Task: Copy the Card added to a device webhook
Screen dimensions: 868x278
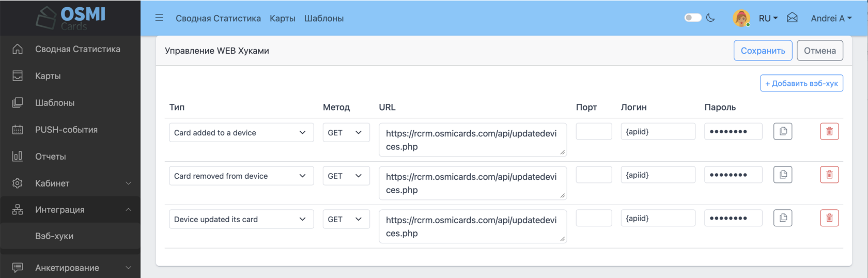Action: click(x=783, y=131)
